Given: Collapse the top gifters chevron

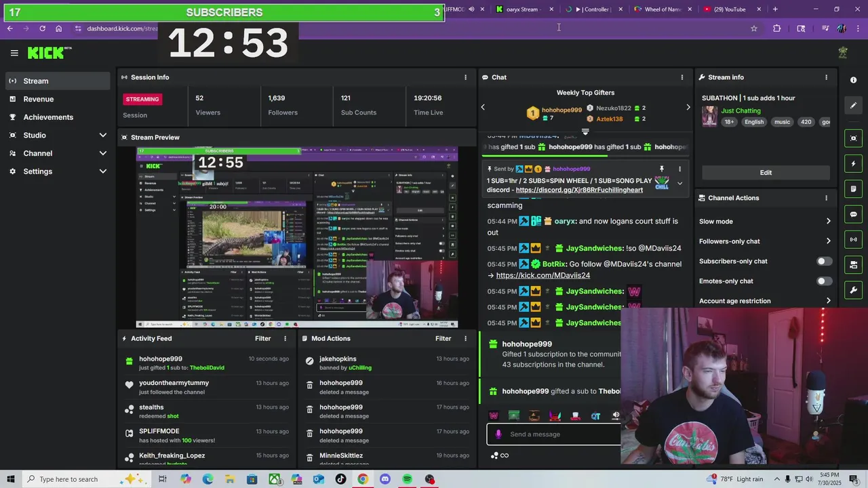Looking at the screenshot, I should click(x=585, y=131).
